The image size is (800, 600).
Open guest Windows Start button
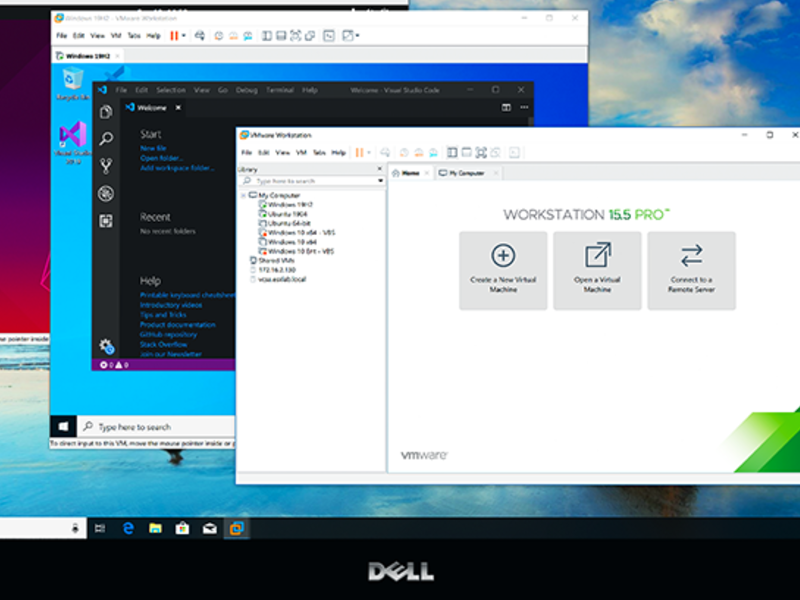click(63, 427)
